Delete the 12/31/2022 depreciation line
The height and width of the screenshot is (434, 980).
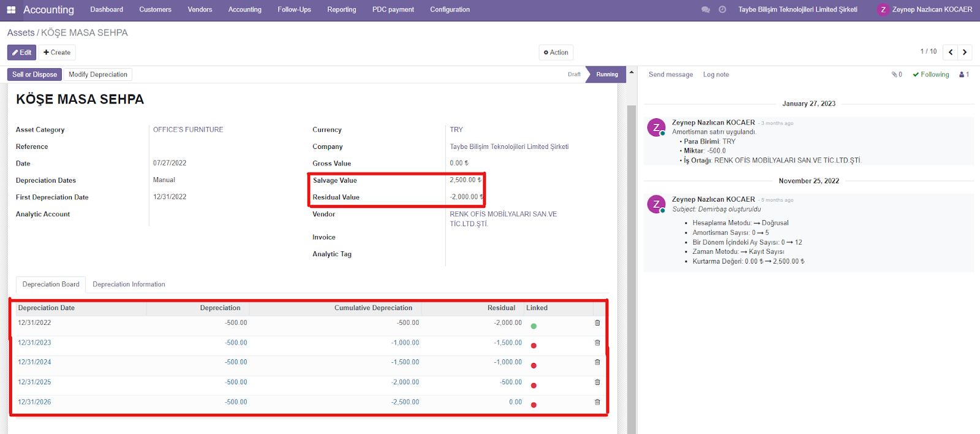597,323
